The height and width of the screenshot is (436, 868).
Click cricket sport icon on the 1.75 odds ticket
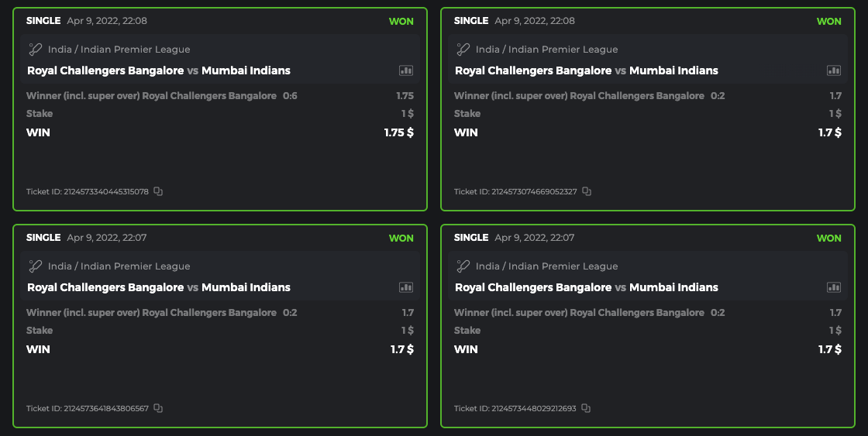point(35,50)
